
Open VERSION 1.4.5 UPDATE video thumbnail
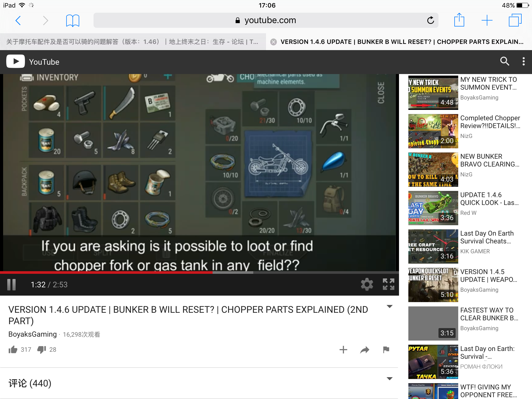point(433,285)
